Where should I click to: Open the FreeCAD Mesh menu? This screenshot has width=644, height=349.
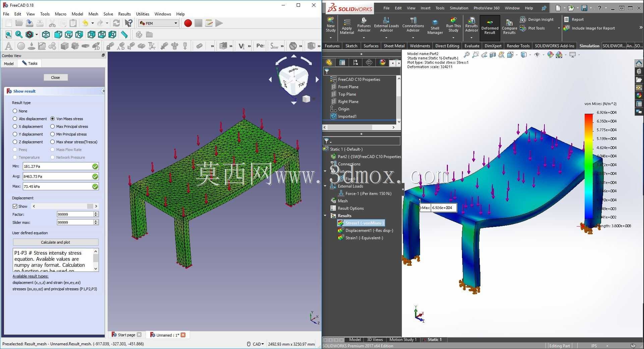(93, 14)
